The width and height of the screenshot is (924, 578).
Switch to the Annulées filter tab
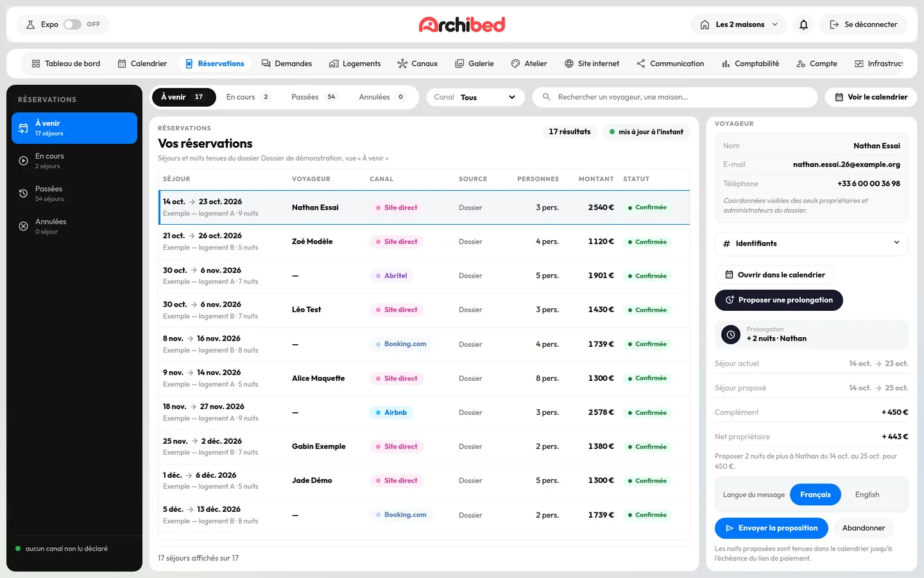382,97
